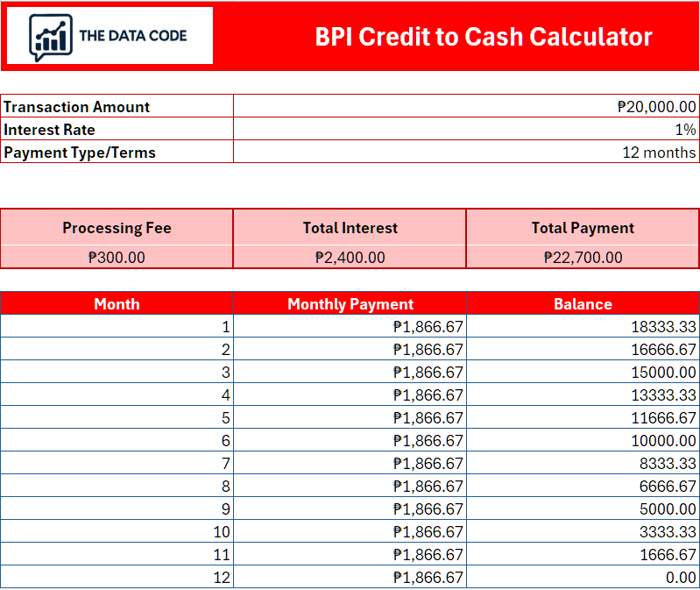This screenshot has height=590, width=700.
Task: Select the ₱22,700.00 total payment value
Action: click(583, 257)
